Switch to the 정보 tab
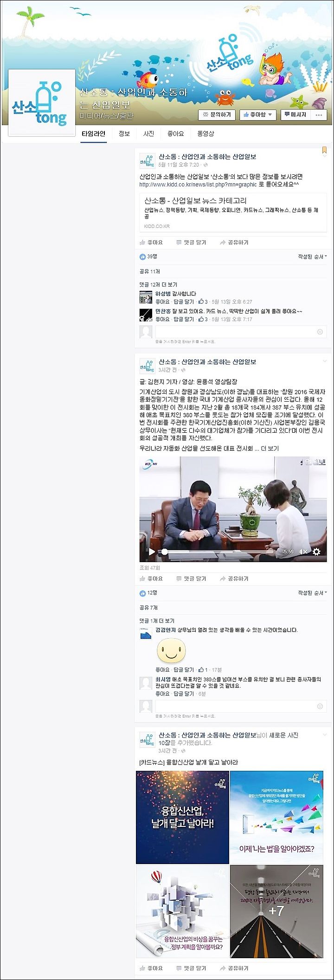This screenshot has width=334, height=980. tap(124, 134)
